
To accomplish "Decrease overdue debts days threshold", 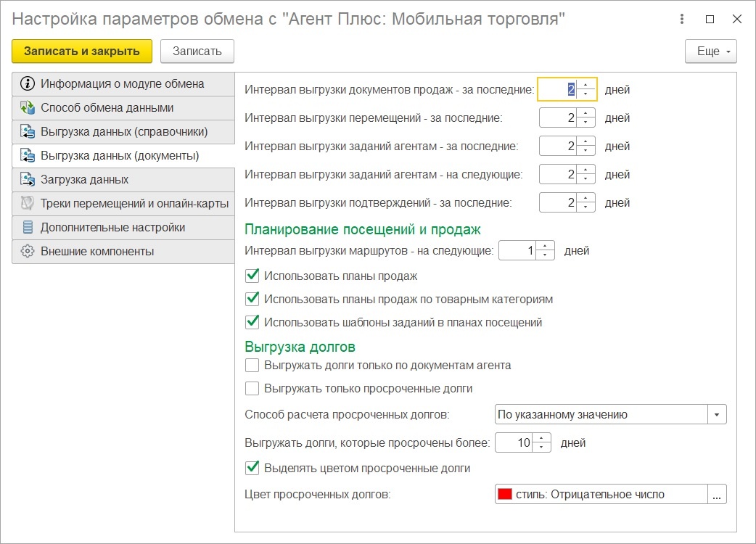I will (541, 447).
